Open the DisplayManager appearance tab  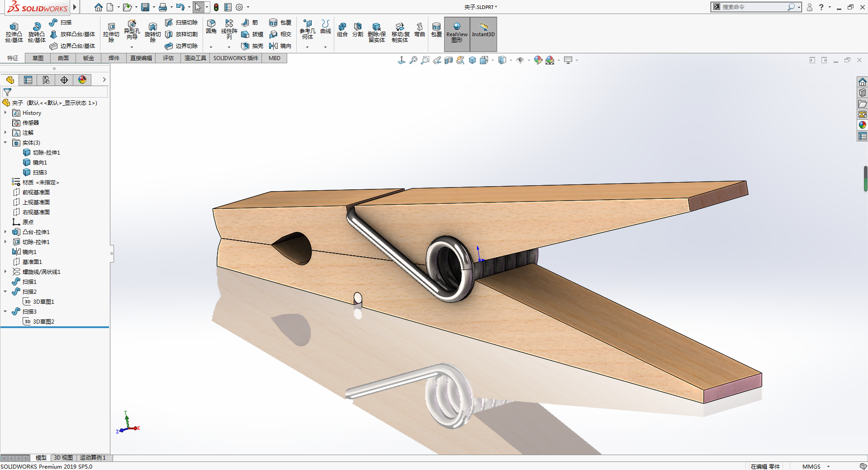82,80
